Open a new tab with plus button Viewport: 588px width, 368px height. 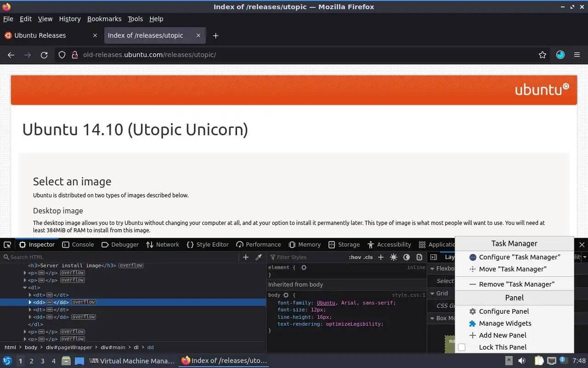pyautogui.click(x=215, y=35)
